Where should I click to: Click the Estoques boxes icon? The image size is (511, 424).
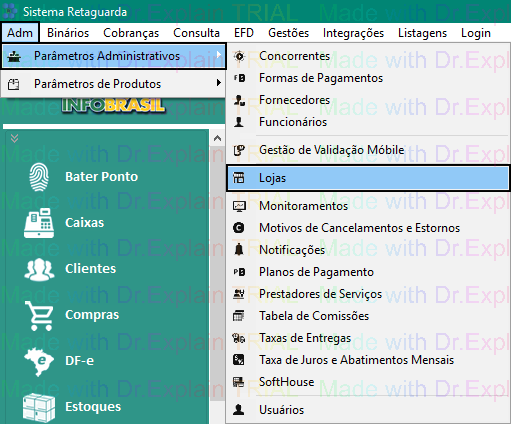click(39, 407)
